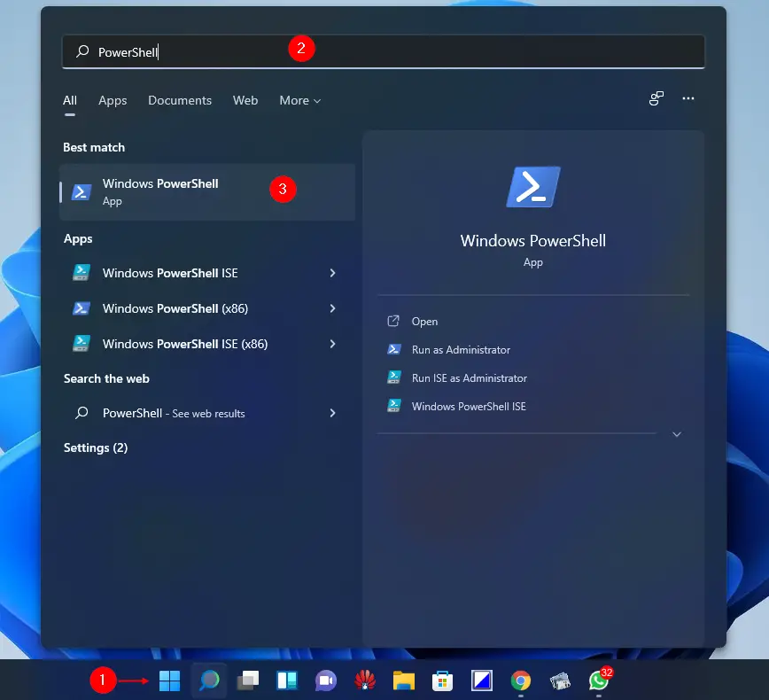The image size is (769, 700).
Task: Open the Windows PowerShell best match
Action: [207, 191]
